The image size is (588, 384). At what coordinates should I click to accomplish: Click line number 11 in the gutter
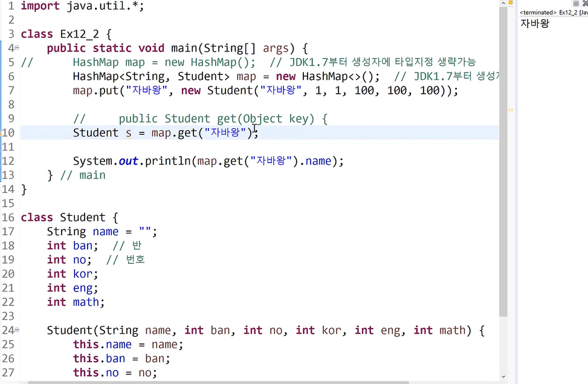point(8,147)
